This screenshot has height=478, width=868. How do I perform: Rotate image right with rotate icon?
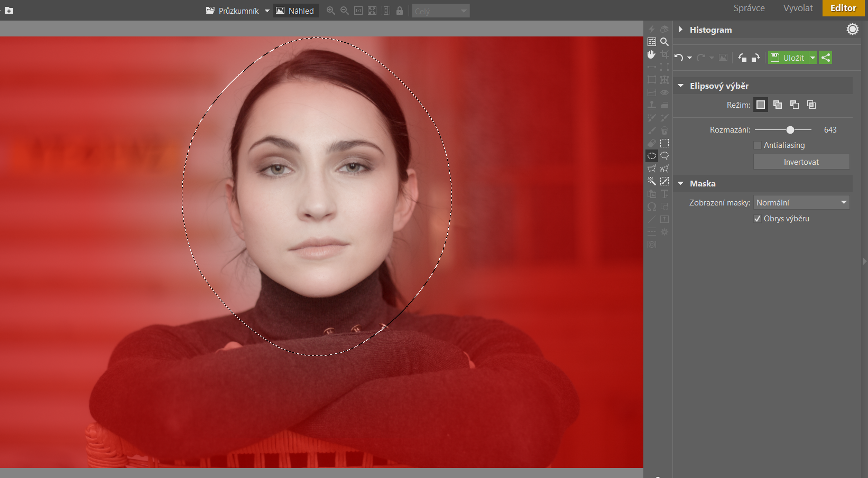[756, 58]
